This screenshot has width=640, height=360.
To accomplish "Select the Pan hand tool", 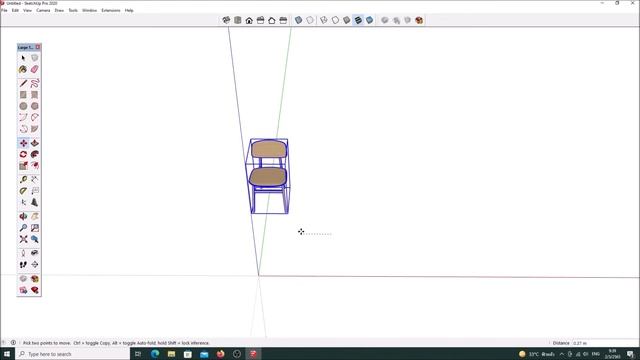I will (35, 216).
